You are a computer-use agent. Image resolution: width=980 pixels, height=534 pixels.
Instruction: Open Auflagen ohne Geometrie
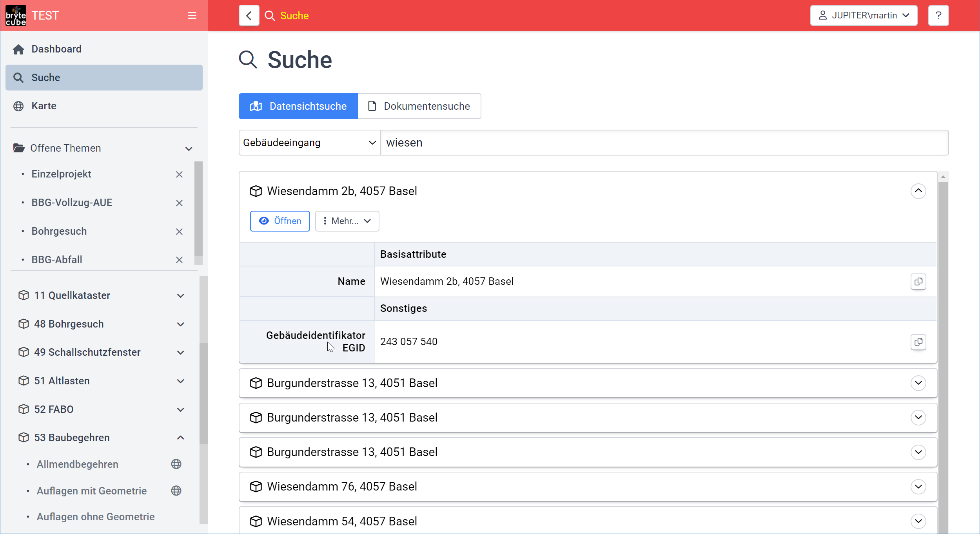(96, 517)
